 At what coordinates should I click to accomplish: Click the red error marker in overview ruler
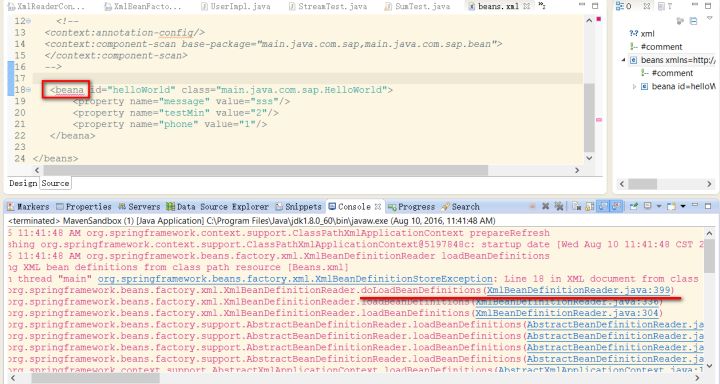599,19
